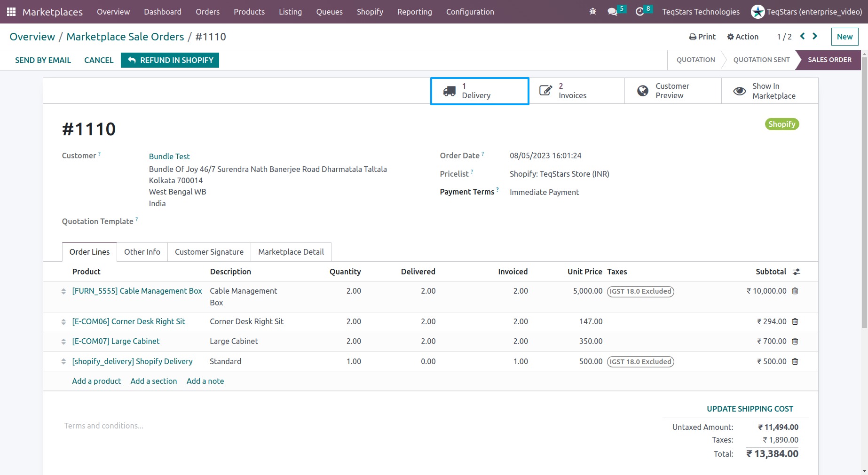The width and height of the screenshot is (868, 475).
Task: Click Overview breadcrumb link
Action: [x=32, y=37]
